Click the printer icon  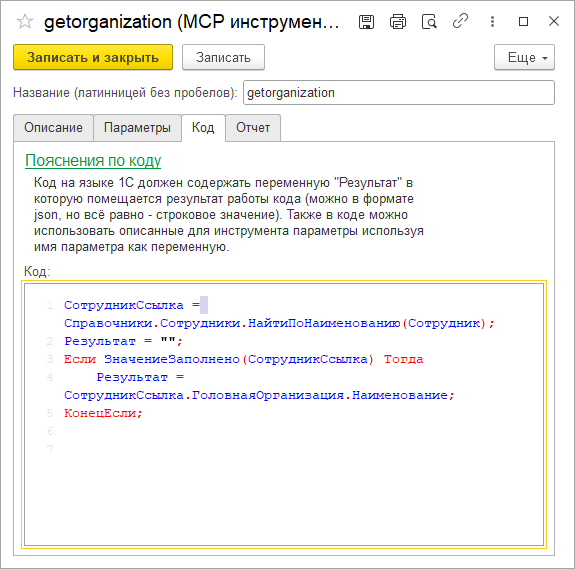point(398,22)
